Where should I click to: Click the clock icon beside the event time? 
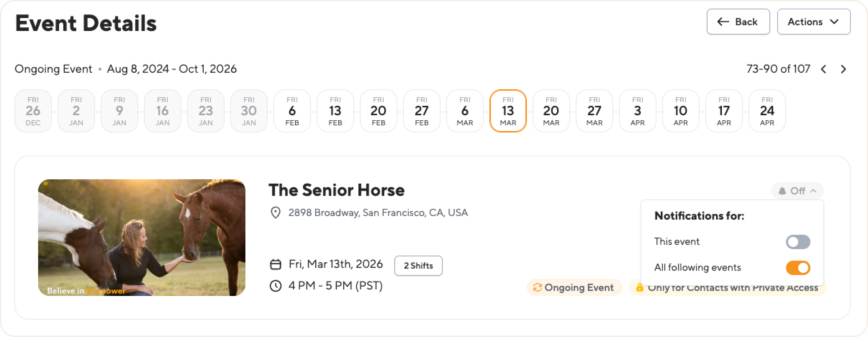[275, 286]
